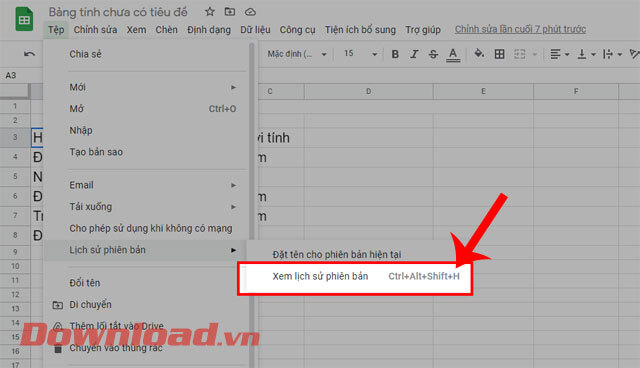Open vertical align options
Screen dimensions: 640x368
tap(586, 54)
